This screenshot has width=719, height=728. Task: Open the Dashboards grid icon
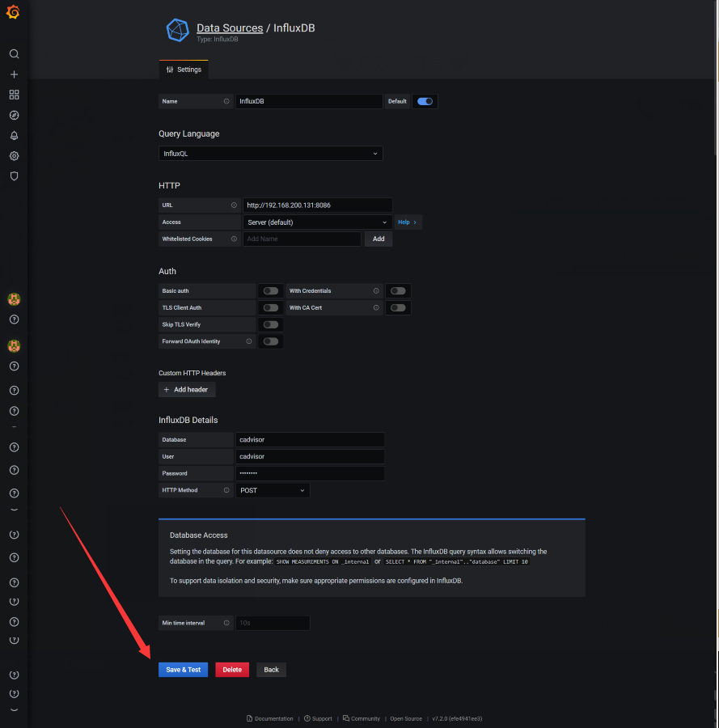coord(14,95)
